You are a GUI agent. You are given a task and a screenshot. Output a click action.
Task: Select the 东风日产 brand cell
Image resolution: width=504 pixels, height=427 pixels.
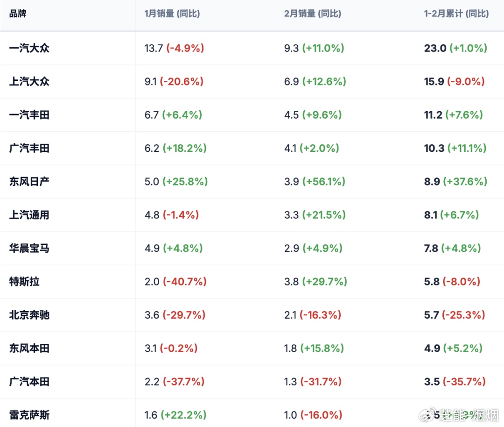pyautogui.click(x=29, y=181)
